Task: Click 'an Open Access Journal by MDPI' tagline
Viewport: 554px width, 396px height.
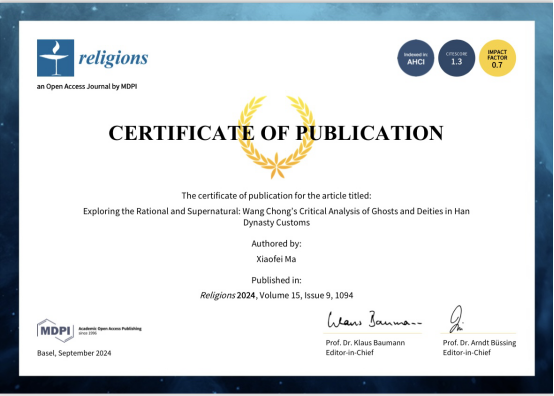Action: coord(87,87)
